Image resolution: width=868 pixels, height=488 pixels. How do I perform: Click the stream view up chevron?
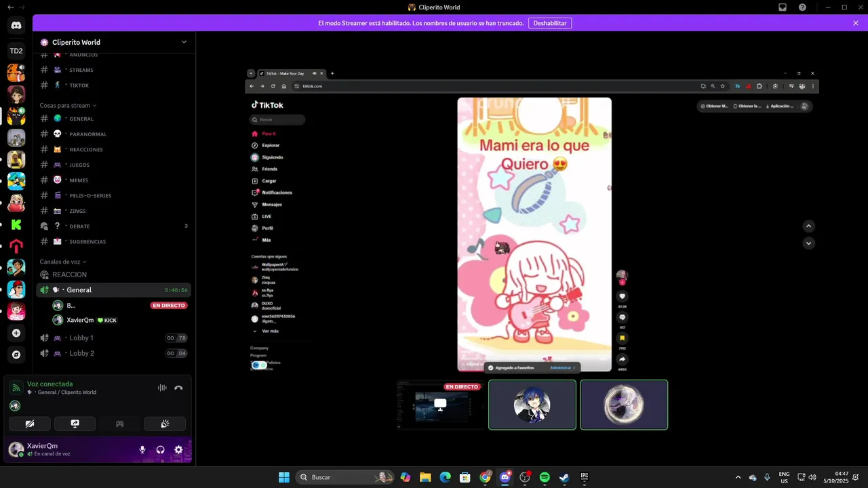tap(808, 226)
